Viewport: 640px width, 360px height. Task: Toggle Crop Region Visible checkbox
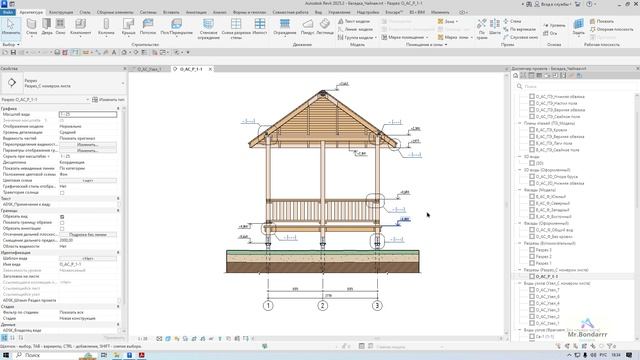(62, 223)
